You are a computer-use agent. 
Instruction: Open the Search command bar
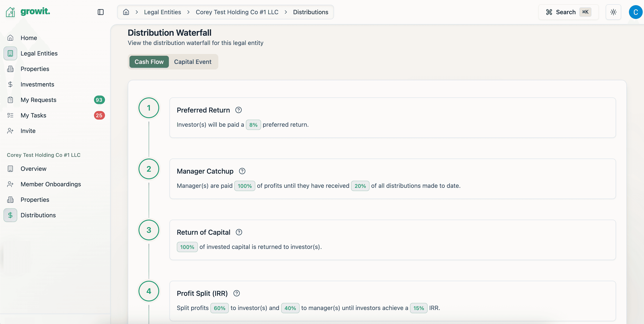point(568,12)
